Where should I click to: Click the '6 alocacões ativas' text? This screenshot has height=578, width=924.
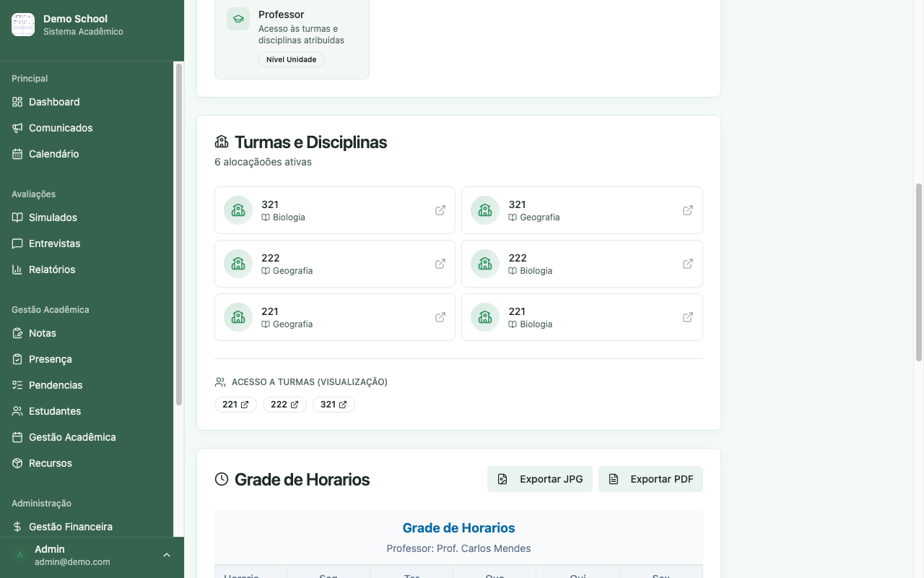click(x=263, y=162)
